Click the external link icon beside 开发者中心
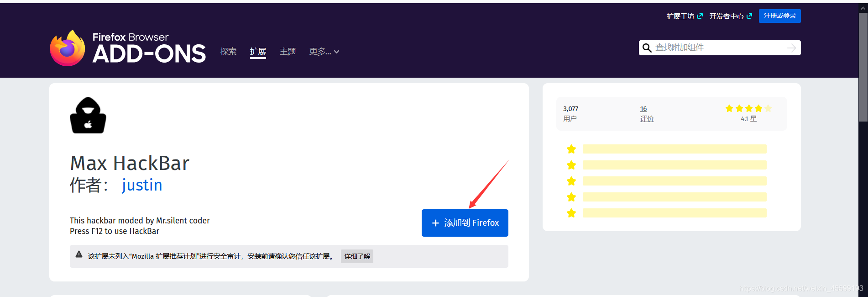This screenshot has width=868, height=297. (749, 16)
